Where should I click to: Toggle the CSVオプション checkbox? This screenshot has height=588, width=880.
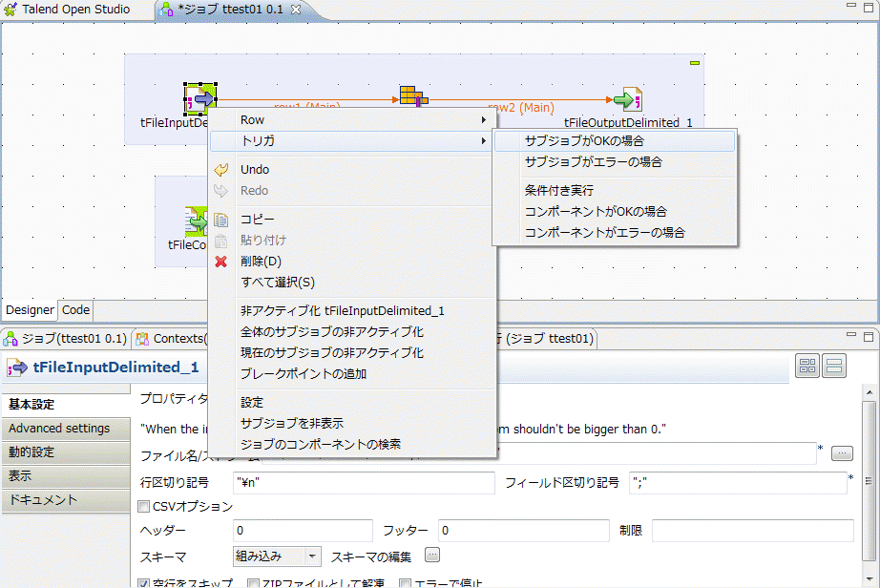pos(144,507)
